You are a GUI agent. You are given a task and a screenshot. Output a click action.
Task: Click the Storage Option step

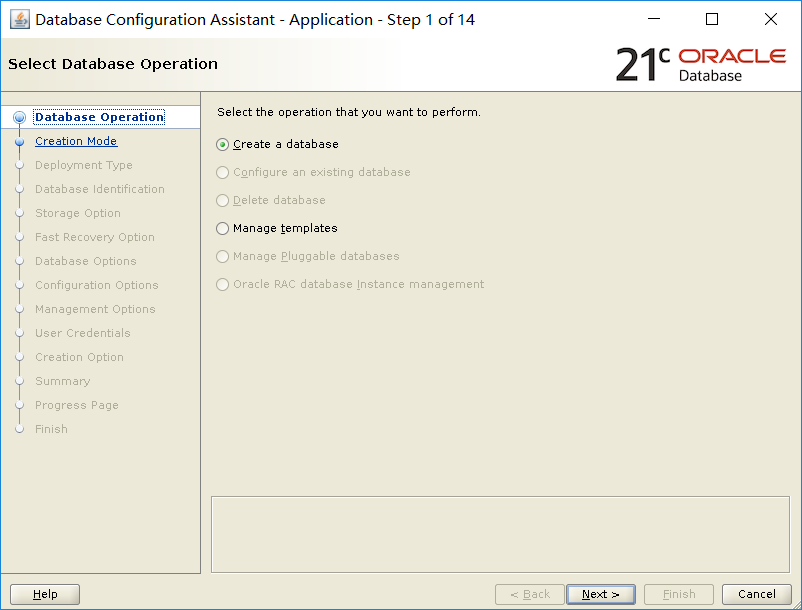click(78, 213)
